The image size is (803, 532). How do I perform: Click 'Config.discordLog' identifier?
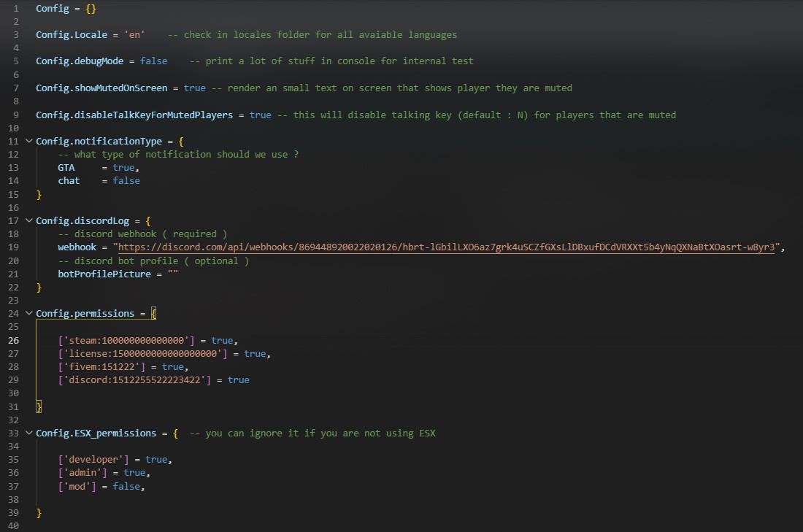82,221
